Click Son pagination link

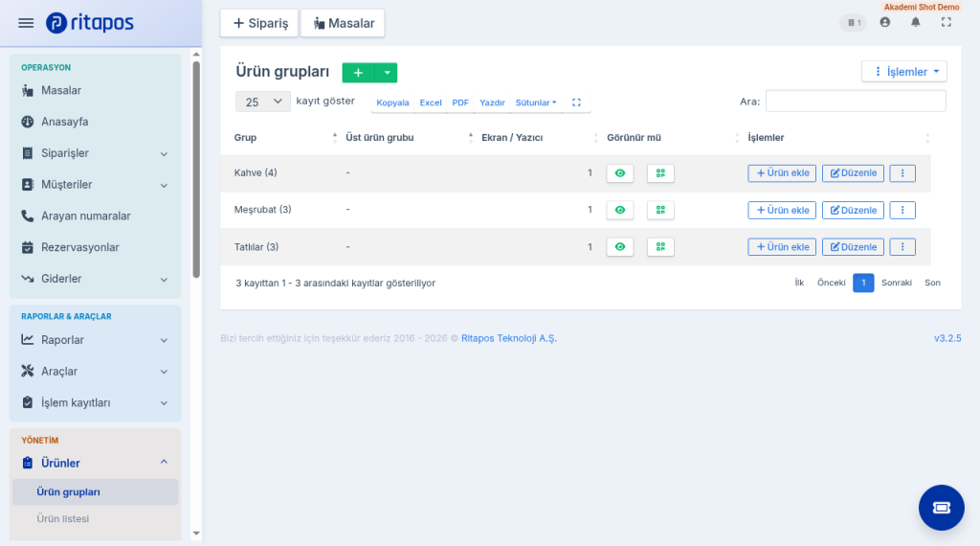[932, 283]
